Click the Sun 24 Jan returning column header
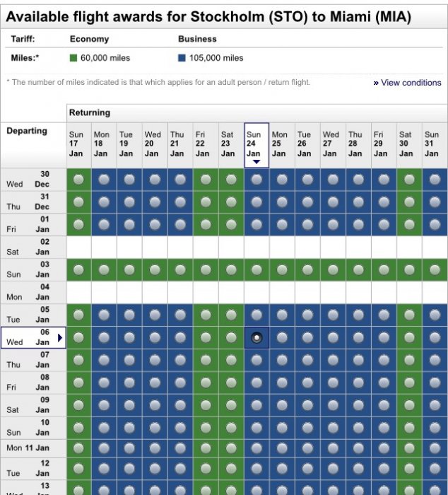The height and width of the screenshot is (495, 448). (x=257, y=144)
